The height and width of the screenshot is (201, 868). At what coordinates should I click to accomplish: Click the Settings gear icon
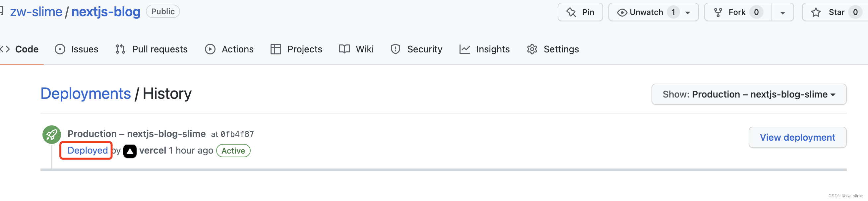point(532,49)
